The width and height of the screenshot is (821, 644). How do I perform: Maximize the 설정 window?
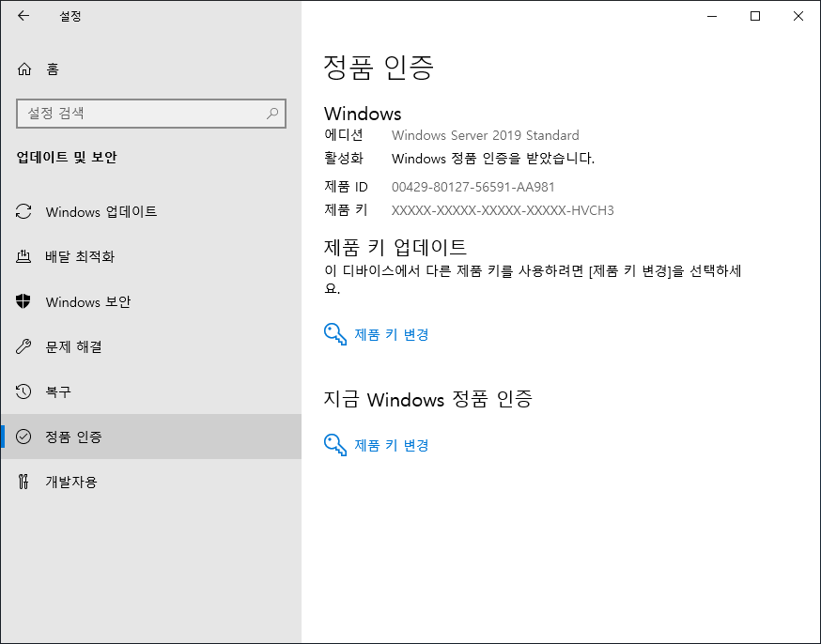pyautogui.click(x=755, y=16)
